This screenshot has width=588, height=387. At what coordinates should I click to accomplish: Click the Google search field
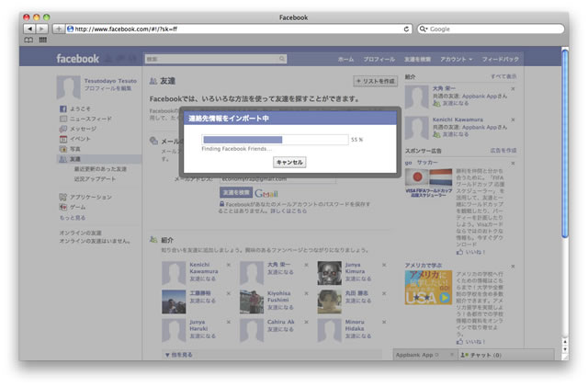[x=491, y=28]
